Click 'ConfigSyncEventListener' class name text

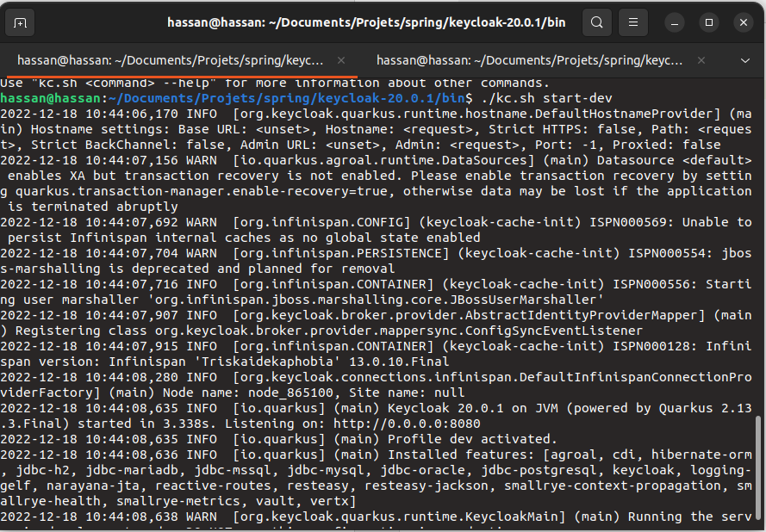coord(553,331)
